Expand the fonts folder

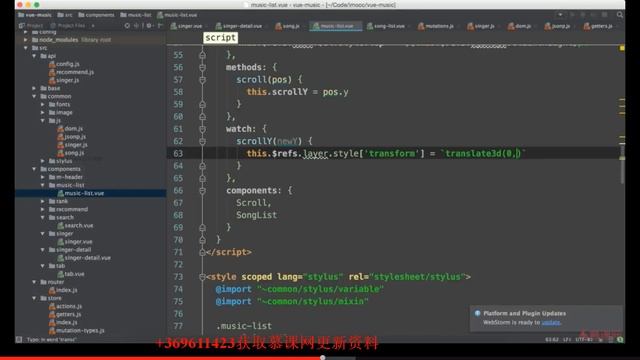point(42,104)
